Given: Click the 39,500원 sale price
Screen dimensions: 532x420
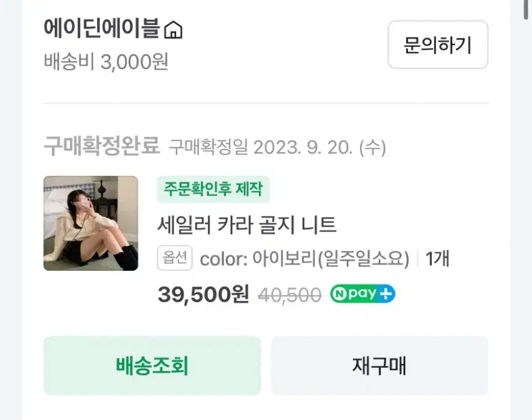Looking at the screenshot, I should [203, 294].
